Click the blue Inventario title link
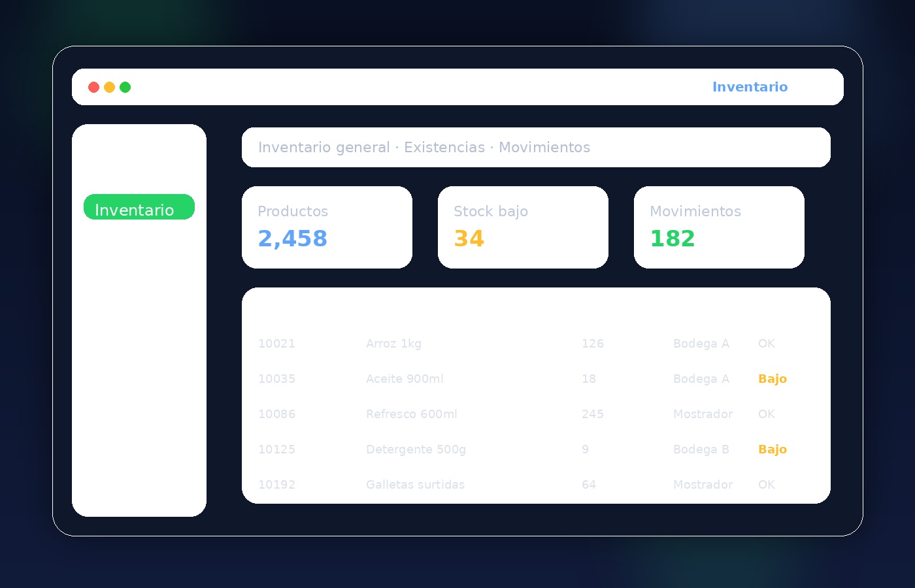 pyautogui.click(x=750, y=87)
